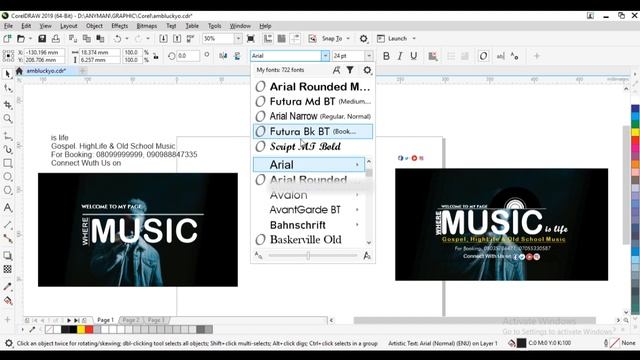Open a file with folder icon
The height and width of the screenshot is (360, 640).
tap(21, 38)
